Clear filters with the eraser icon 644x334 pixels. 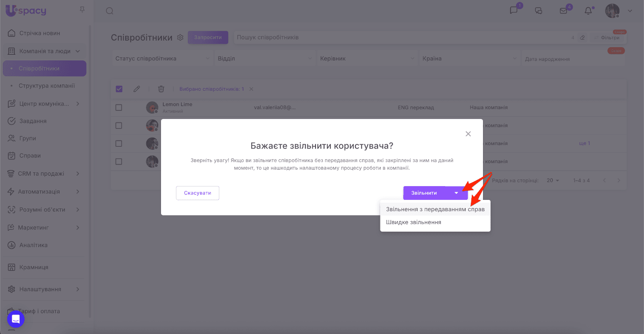click(582, 37)
